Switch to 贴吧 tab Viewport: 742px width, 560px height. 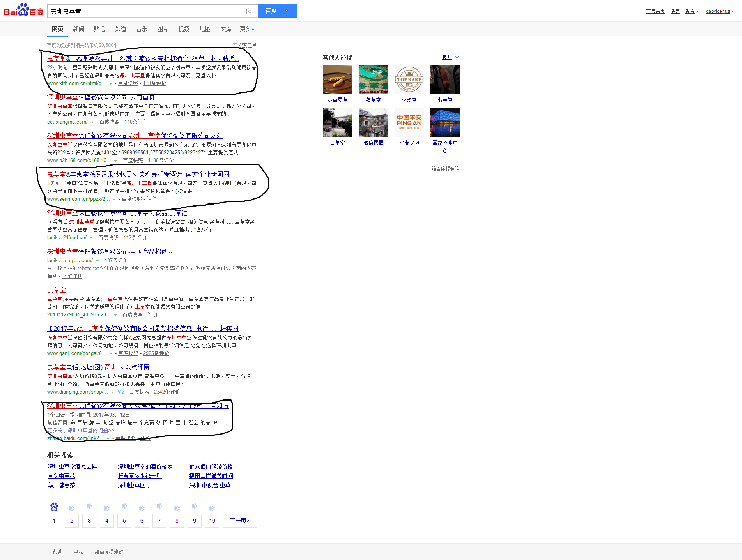pos(99,29)
